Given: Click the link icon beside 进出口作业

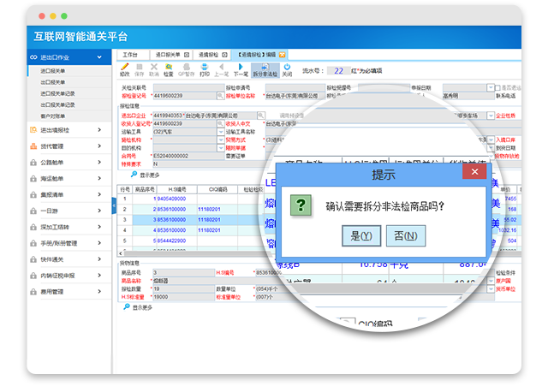Looking at the screenshot, I should (x=33, y=57).
